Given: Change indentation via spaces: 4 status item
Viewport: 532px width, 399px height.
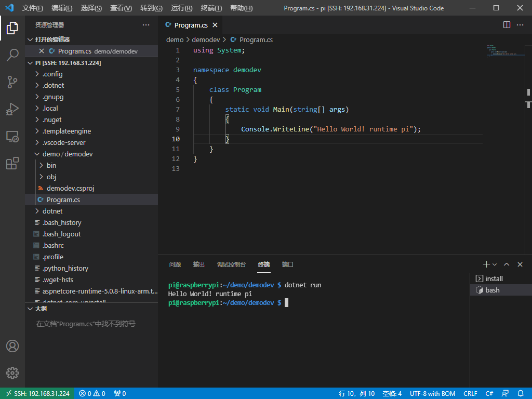Looking at the screenshot, I should point(392,394).
